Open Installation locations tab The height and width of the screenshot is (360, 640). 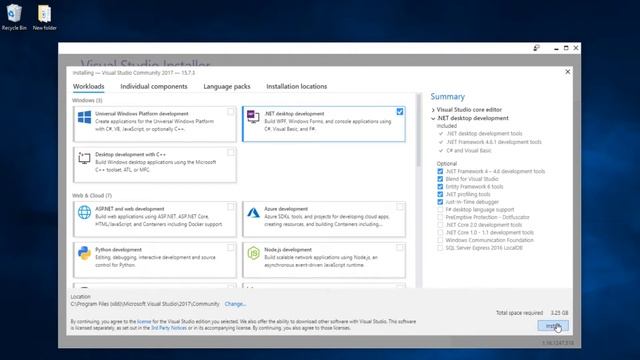point(297,87)
